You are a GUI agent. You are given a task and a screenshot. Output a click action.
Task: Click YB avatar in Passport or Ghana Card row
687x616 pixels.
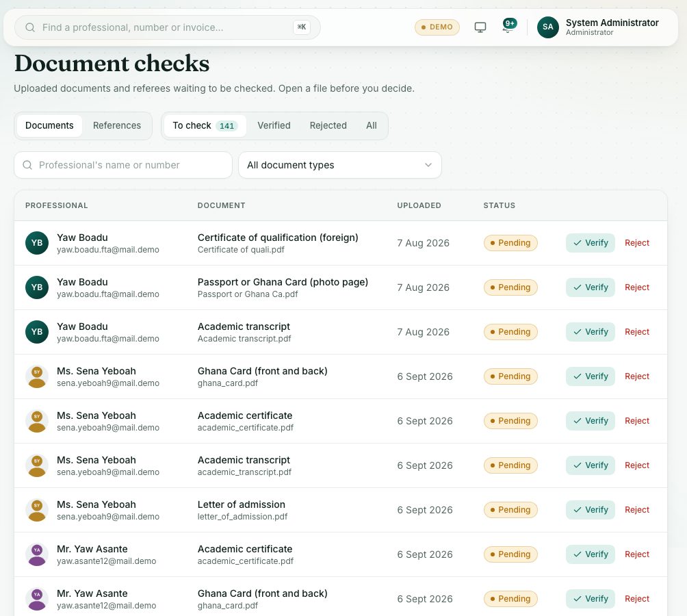pos(37,287)
